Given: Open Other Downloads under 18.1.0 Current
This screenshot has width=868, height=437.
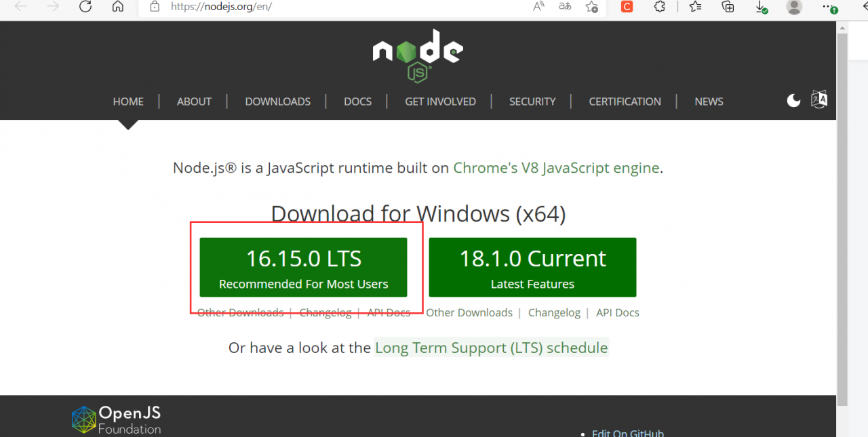Looking at the screenshot, I should pyautogui.click(x=469, y=313).
